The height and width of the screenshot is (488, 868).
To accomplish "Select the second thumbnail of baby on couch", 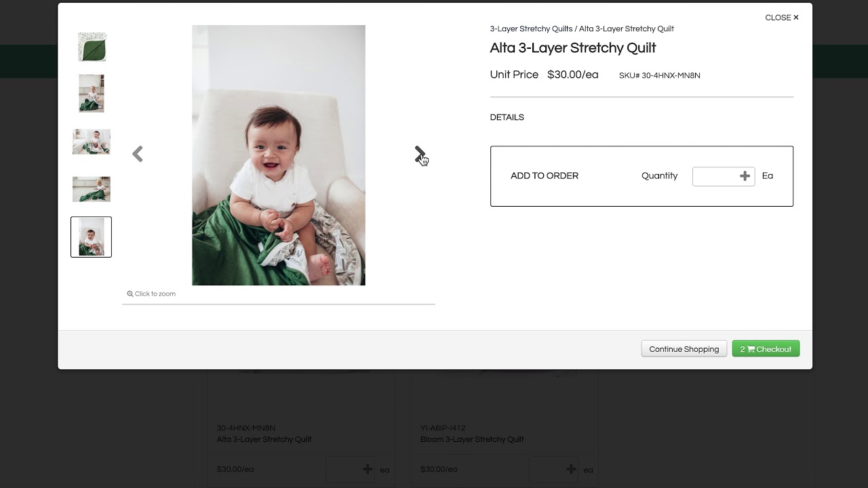I will tap(92, 94).
